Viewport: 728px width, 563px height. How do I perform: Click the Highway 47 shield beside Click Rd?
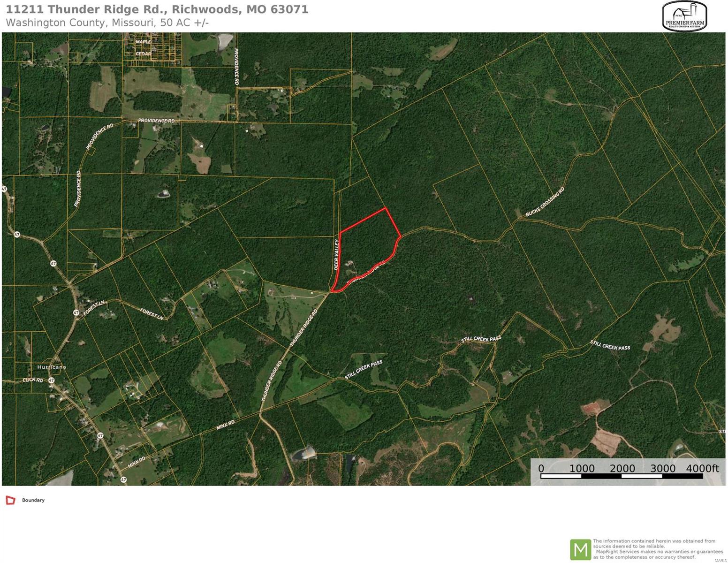click(x=51, y=380)
